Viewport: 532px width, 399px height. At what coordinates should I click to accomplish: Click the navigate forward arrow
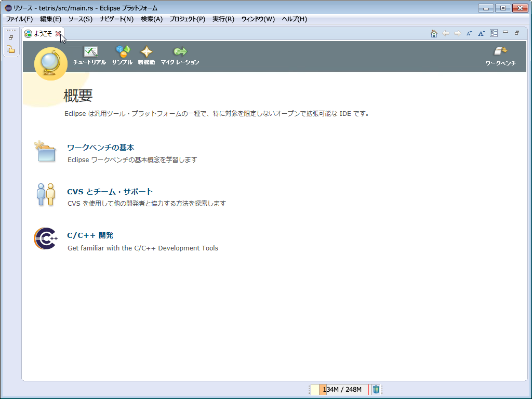pyautogui.click(x=457, y=33)
